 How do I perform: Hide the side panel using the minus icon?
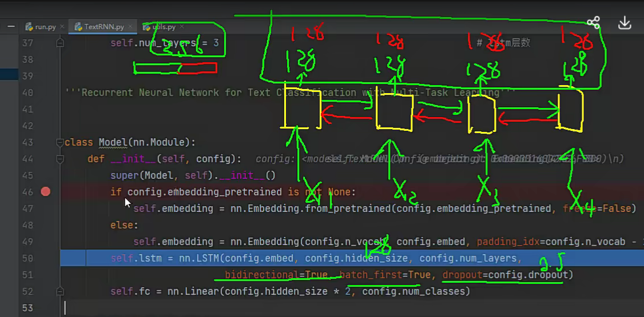pyautogui.click(x=12, y=26)
